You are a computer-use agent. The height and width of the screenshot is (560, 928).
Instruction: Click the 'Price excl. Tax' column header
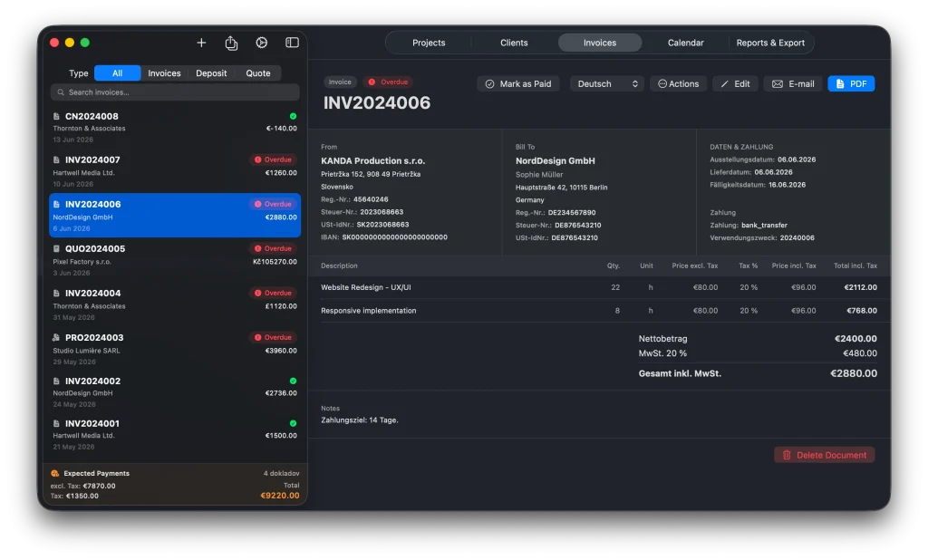pos(695,266)
